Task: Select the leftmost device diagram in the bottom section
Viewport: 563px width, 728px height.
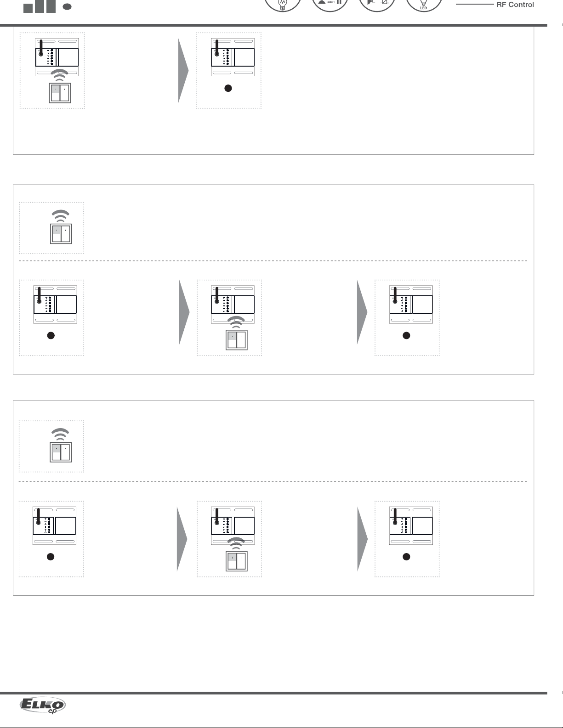Action: (54, 526)
